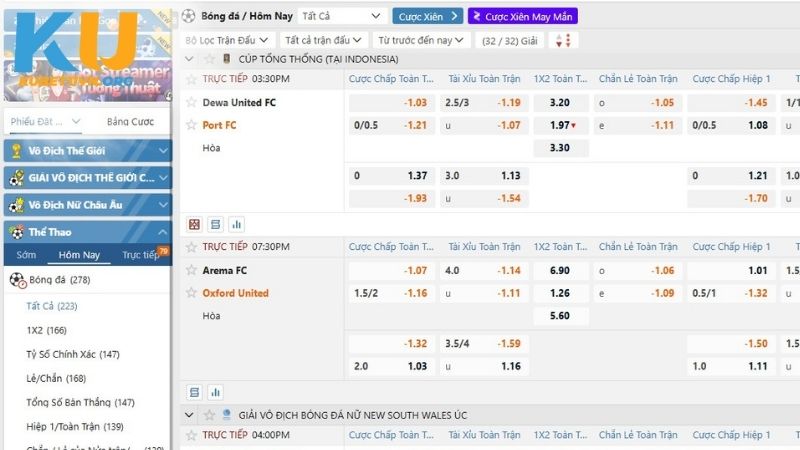Open Bộ Lọc Trận Đấu filter dropdown
The width and height of the screenshot is (800, 450).
click(x=227, y=40)
